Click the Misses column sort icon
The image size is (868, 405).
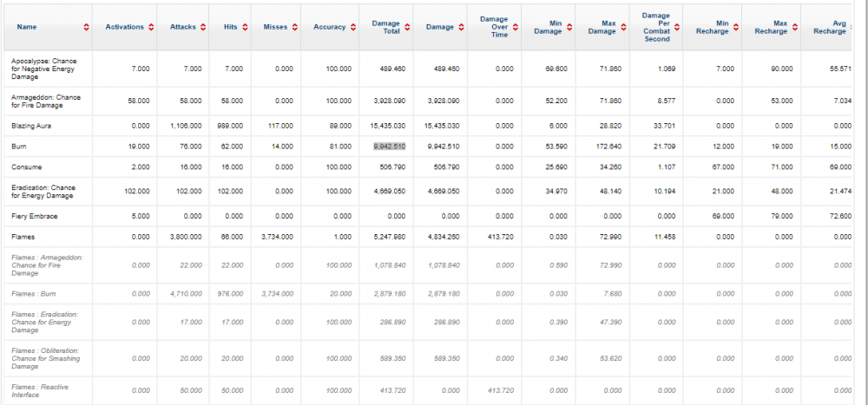point(294,28)
